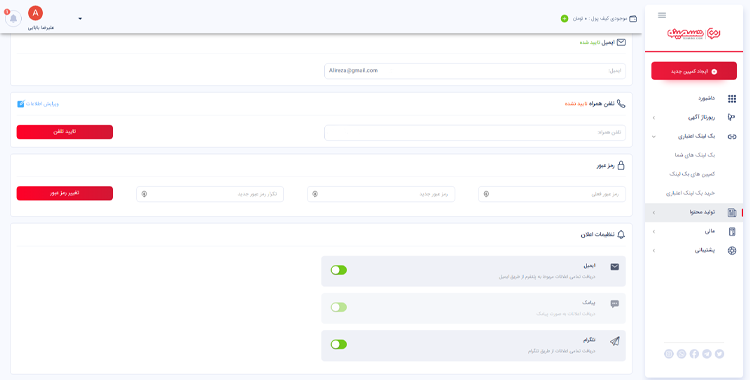Expand the رپورتاژ آگهی submenu chevron

pyautogui.click(x=654, y=117)
